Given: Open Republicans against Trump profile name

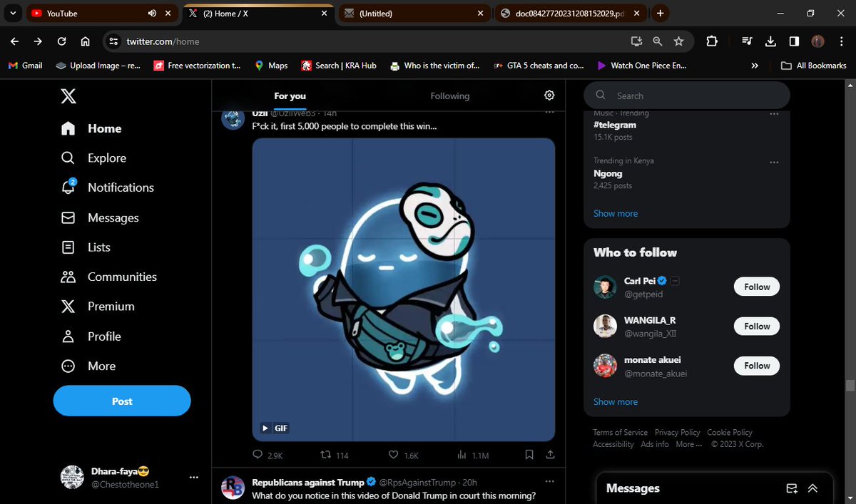Looking at the screenshot, I should (308, 482).
